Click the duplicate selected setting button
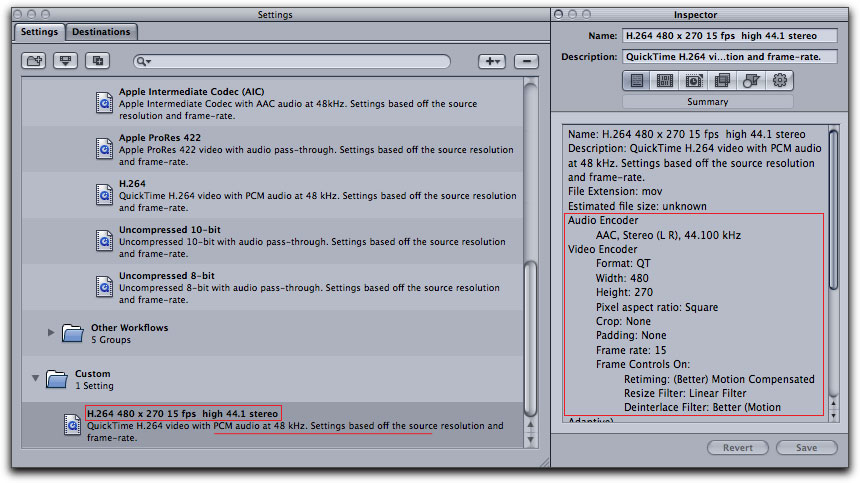860x483 pixels. [98, 61]
